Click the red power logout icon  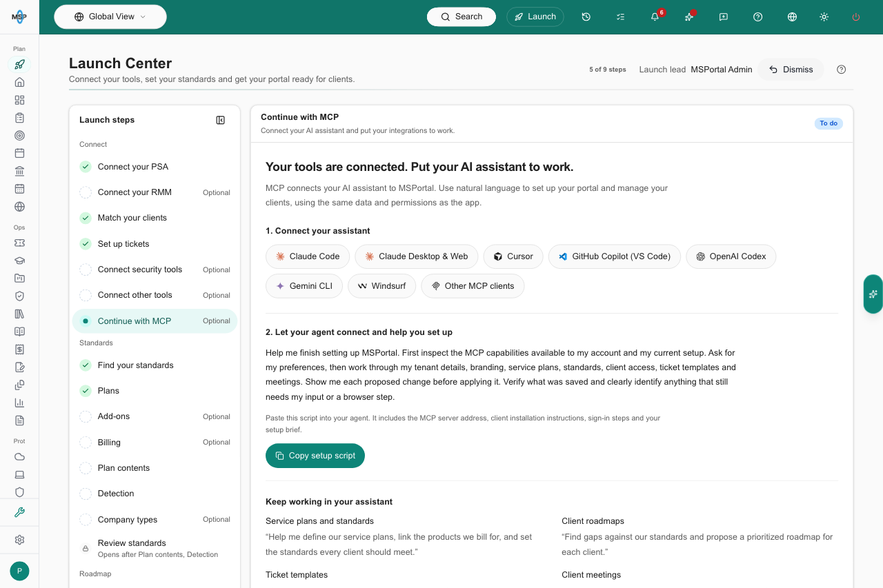tap(856, 17)
